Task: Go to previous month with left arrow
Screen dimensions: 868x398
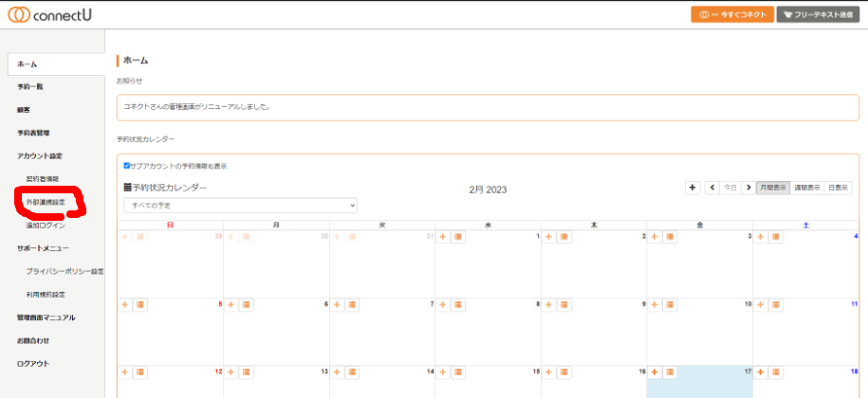Action: pyautogui.click(x=712, y=188)
